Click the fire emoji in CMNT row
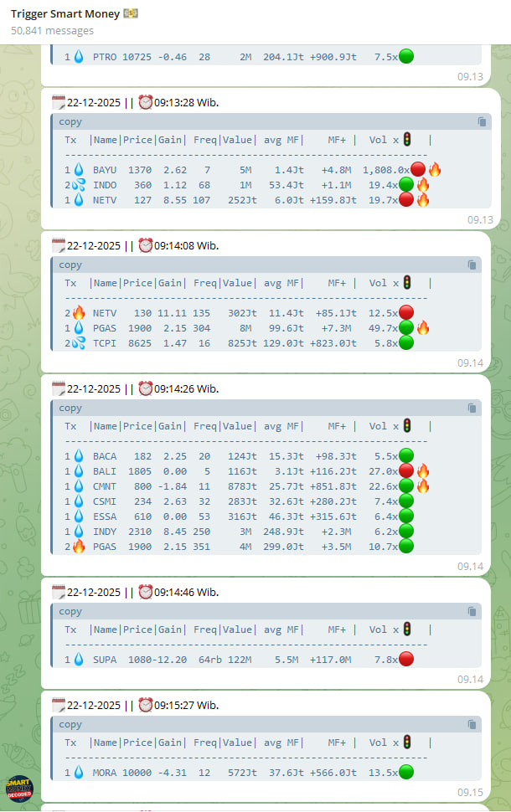The width and height of the screenshot is (511, 812). (x=423, y=486)
